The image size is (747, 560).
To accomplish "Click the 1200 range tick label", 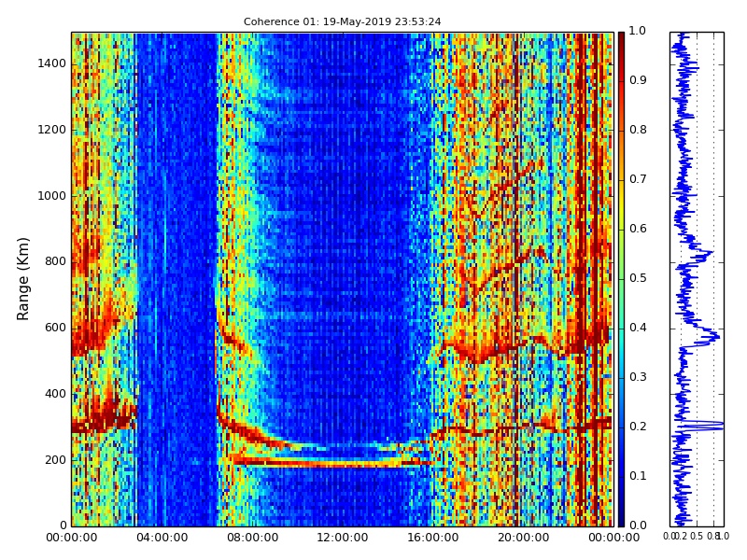I will pyautogui.click(x=52, y=130).
